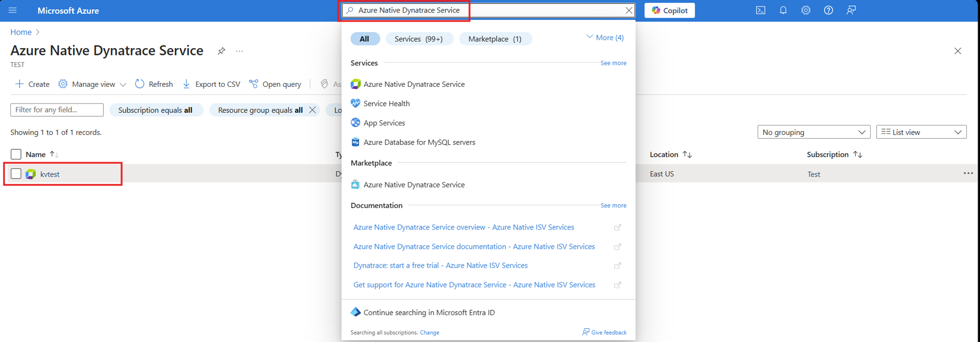The width and height of the screenshot is (980, 342).
Task: Pin the Azure Native Dynatrace Service page
Action: (x=221, y=51)
